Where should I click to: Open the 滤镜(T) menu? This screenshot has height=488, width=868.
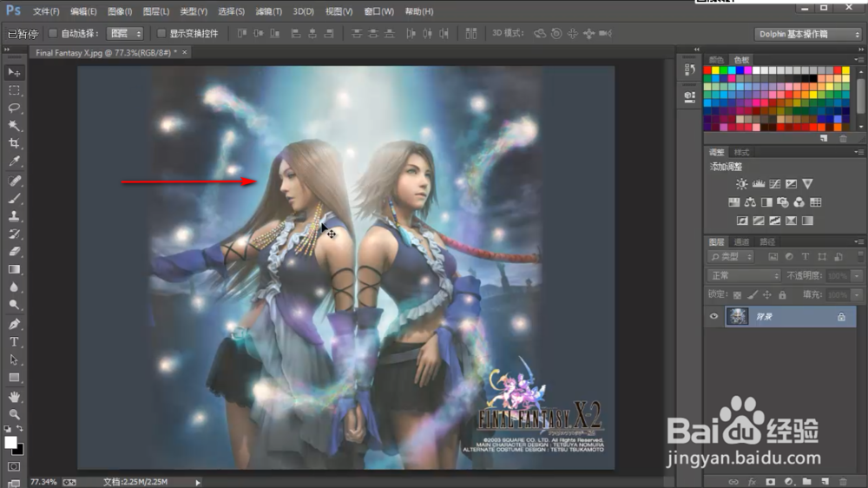tap(268, 11)
